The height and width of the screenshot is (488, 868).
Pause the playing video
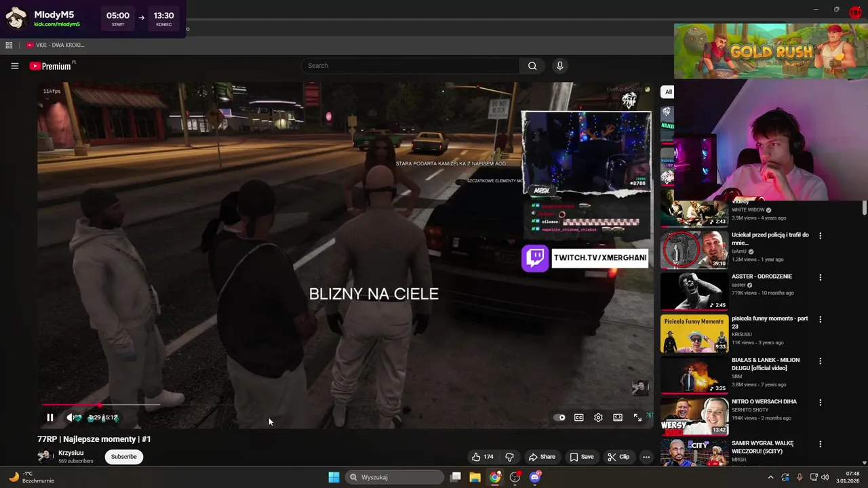click(x=50, y=418)
